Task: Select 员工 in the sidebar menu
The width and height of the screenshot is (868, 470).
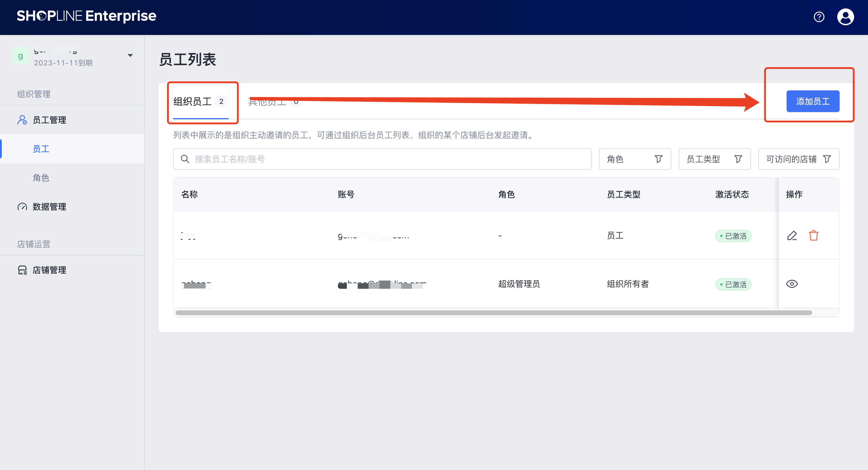Action: click(41, 149)
